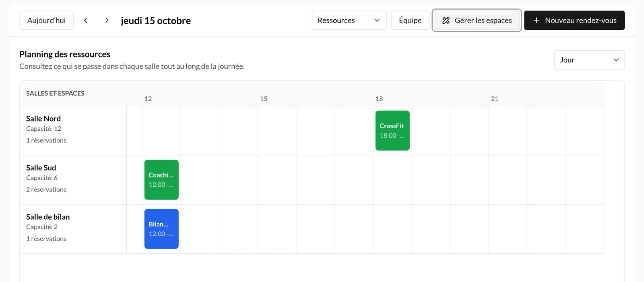Open the CrossFit 18:00 booking
Image resolution: width=644 pixels, height=282 pixels.
(x=392, y=131)
